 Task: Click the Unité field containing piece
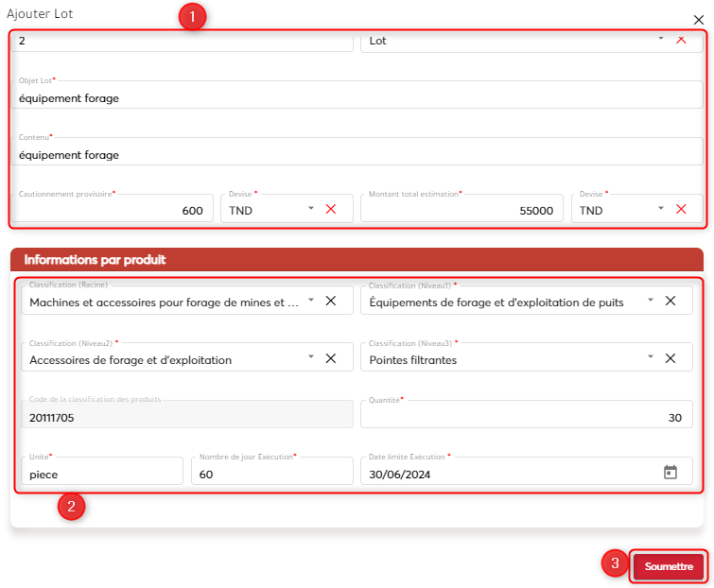point(101,474)
